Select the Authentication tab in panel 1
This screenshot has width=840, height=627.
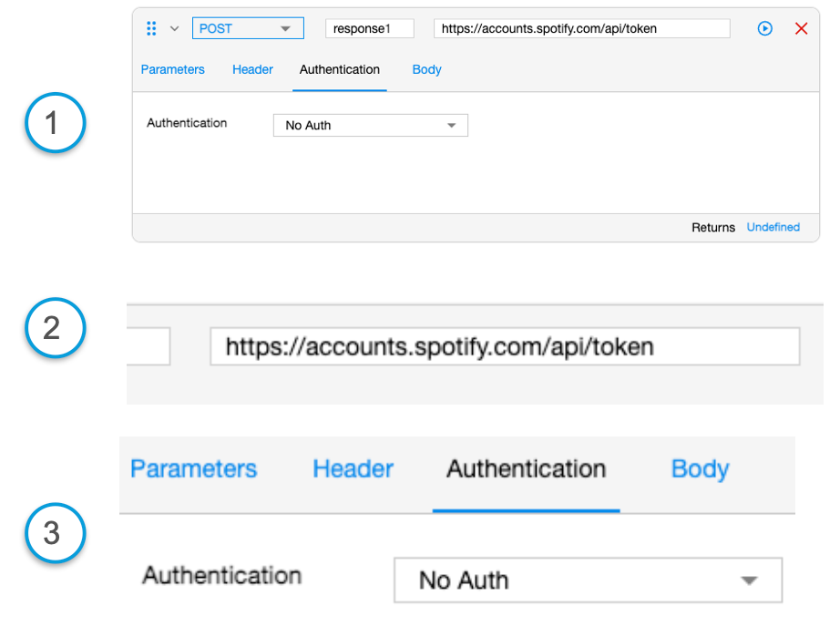click(340, 69)
